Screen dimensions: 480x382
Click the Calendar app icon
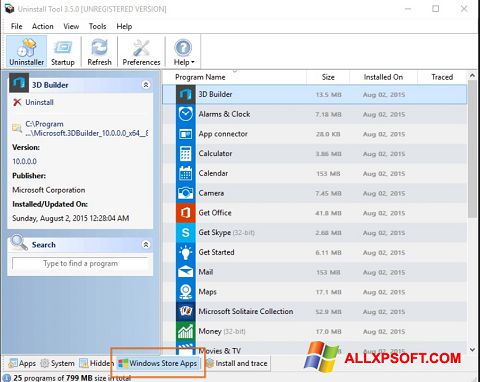click(185, 173)
